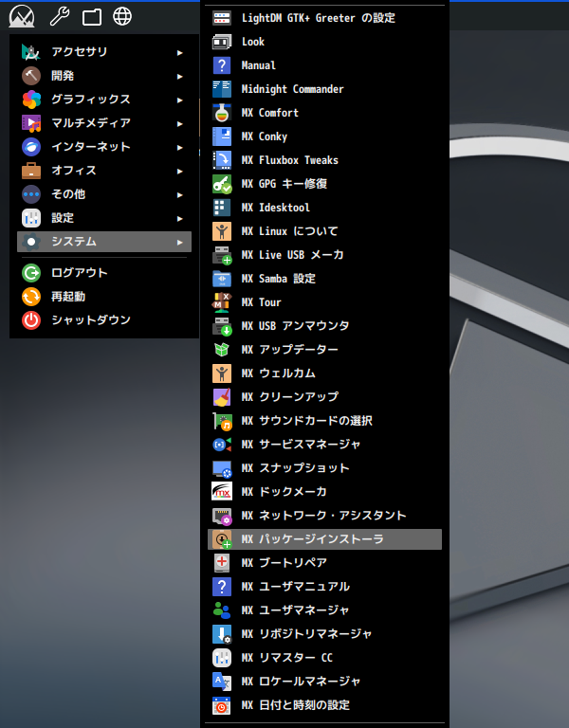Open MX ユーザマニュアル entry

click(324, 587)
